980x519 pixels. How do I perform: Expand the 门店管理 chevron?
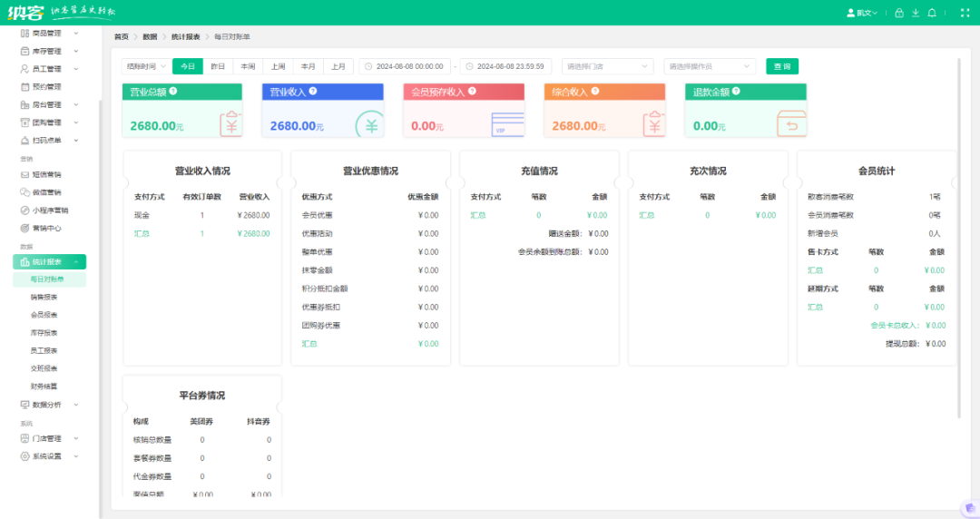tap(76, 439)
